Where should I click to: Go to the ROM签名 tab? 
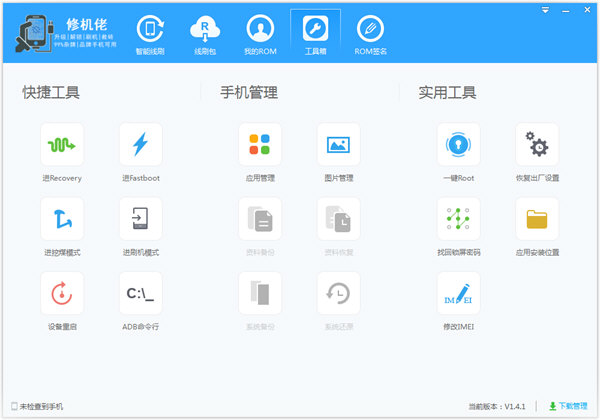pos(370,34)
